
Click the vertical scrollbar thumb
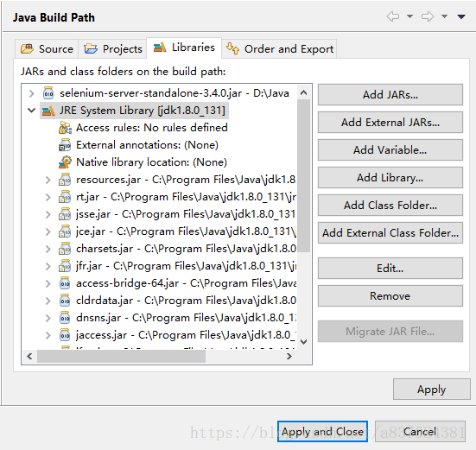pyautogui.click(x=303, y=176)
